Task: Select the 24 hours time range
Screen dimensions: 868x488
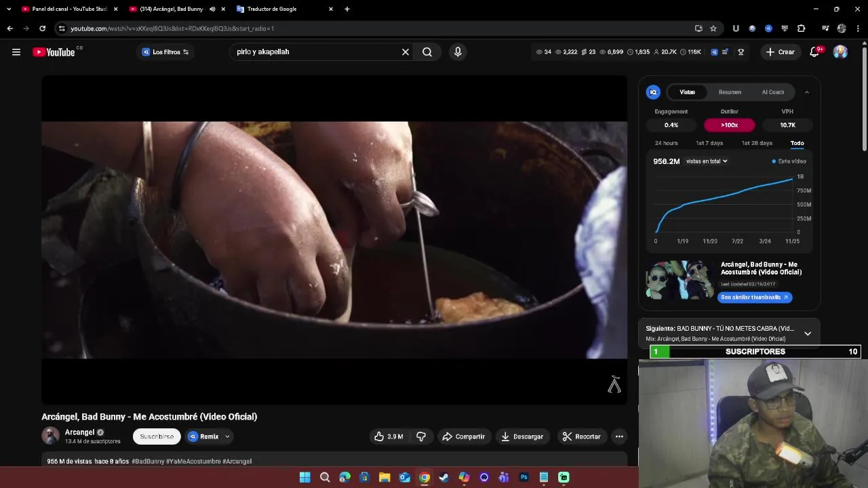Action: (666, 143)
